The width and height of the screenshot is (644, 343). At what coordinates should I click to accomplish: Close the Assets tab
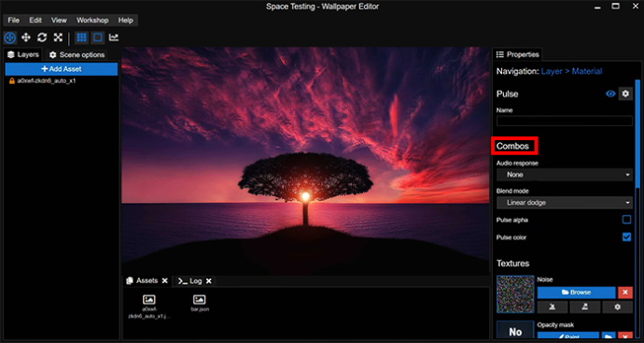[164, 280]
